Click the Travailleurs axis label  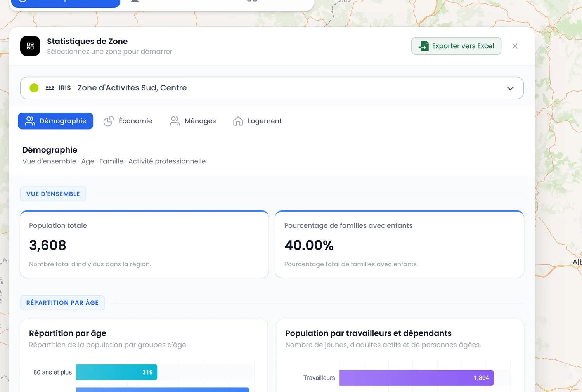point(319,378)
